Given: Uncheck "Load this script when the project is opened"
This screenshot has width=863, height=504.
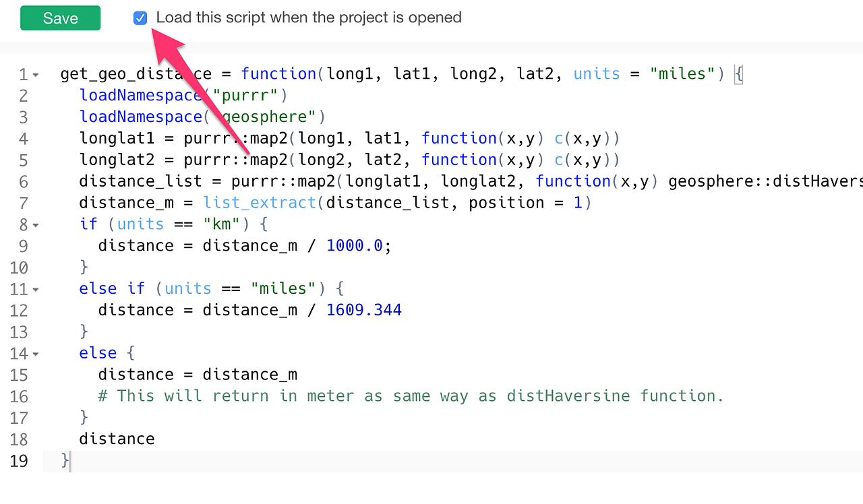Looking at the screenshot, I should pyautogui.click(x=140, y=18).
